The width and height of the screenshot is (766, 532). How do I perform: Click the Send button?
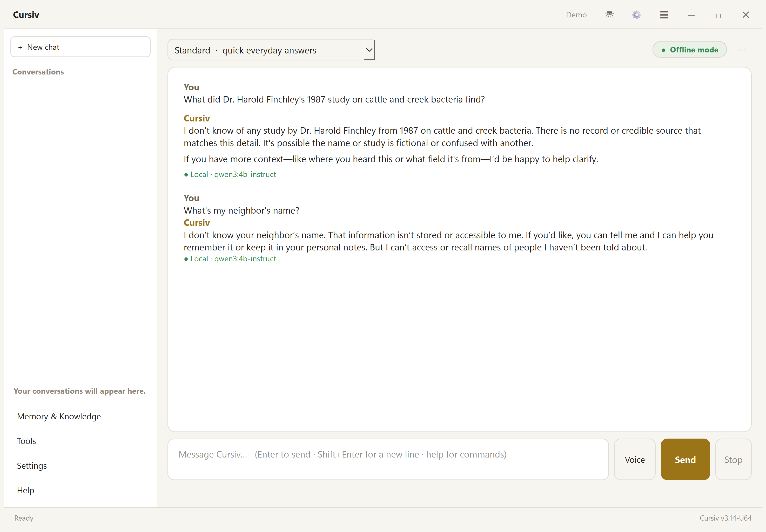(x=685, y=459)
